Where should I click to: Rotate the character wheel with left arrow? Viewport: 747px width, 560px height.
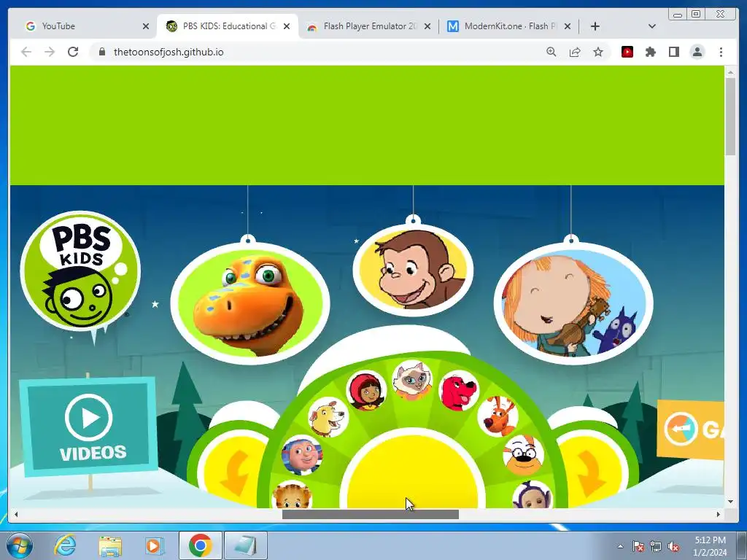pos(236,472)
